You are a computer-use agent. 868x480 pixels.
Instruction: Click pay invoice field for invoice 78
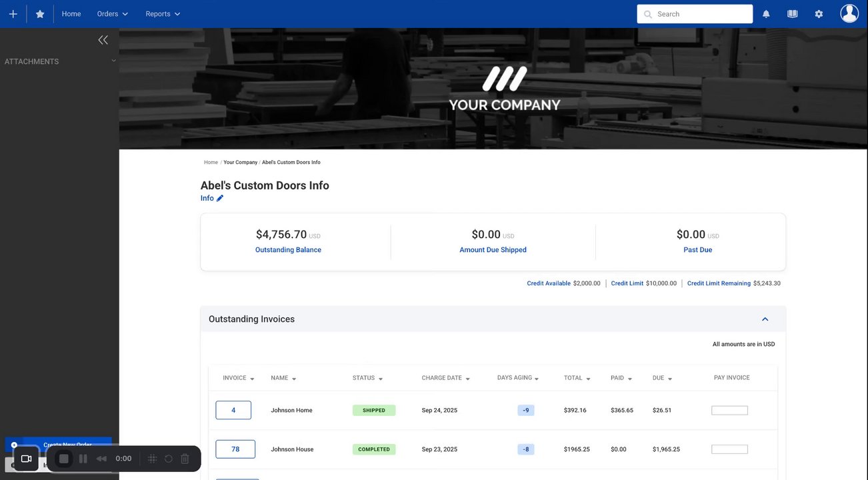[x=729, y=449]
